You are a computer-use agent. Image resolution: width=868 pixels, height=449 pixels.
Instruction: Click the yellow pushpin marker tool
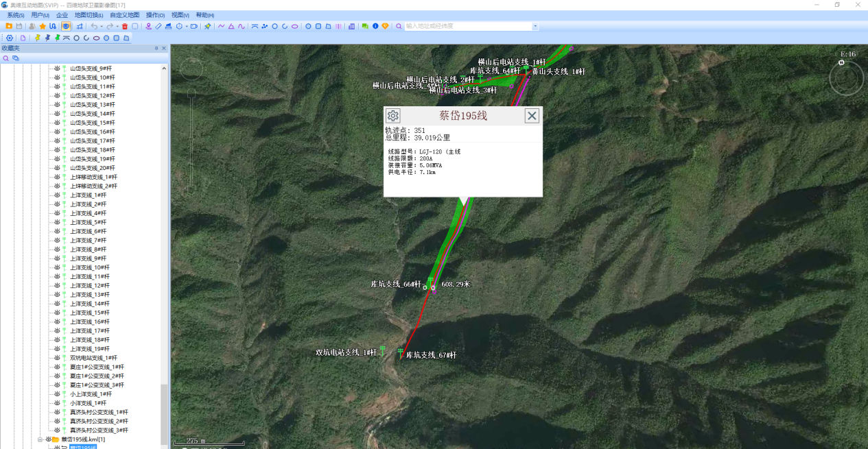pyautogui.click(x=38, y=38)
